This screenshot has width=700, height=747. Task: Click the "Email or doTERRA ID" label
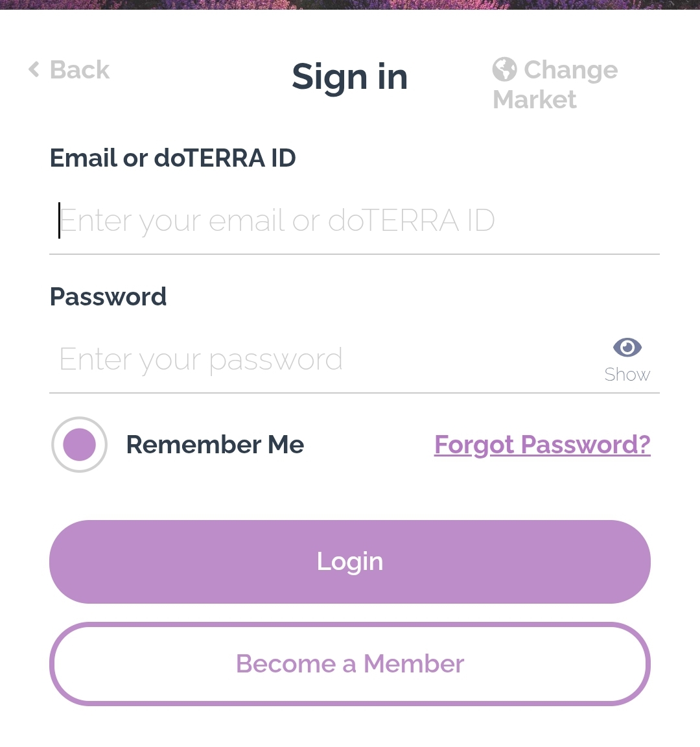pyautogui.click(x=173, y=158)
